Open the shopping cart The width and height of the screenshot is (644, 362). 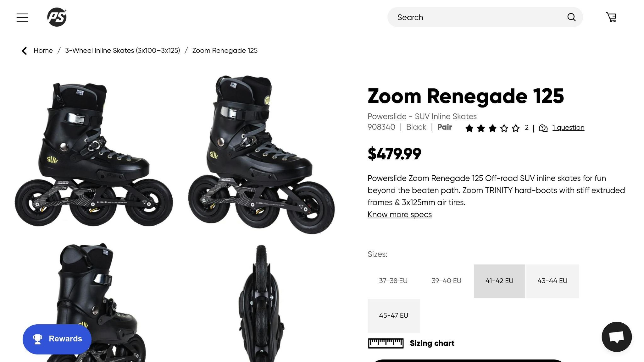pyautogui.click(x=611, y=17)
